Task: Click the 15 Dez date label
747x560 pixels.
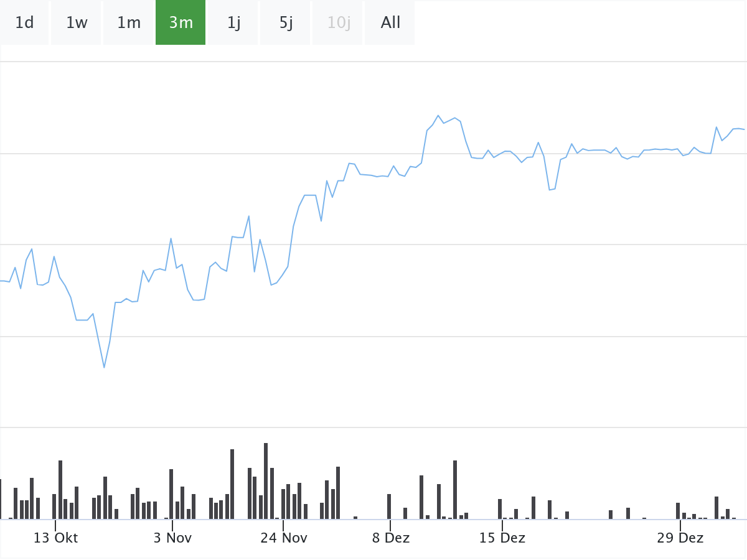Action: (502, 538)
